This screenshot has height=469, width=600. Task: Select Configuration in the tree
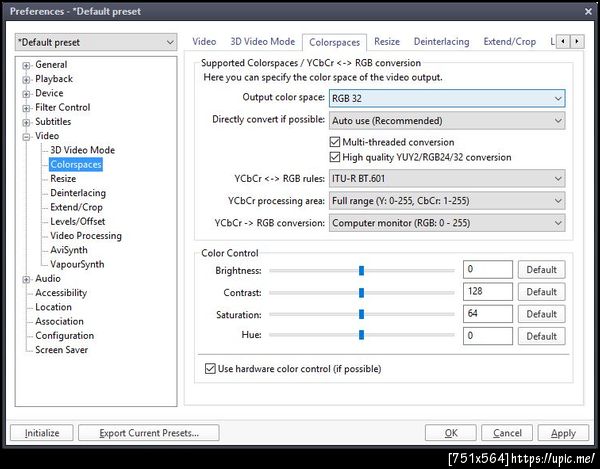65,336
